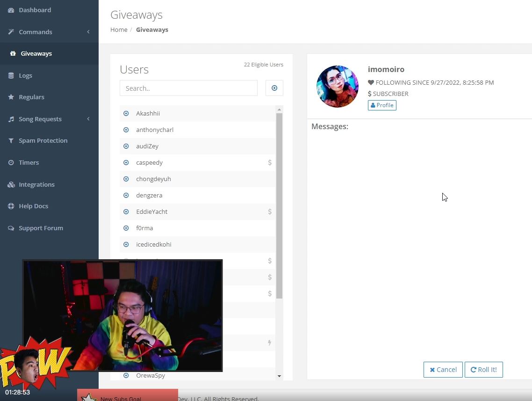Click the Song Requests music note icon

[x=11, y=119]
